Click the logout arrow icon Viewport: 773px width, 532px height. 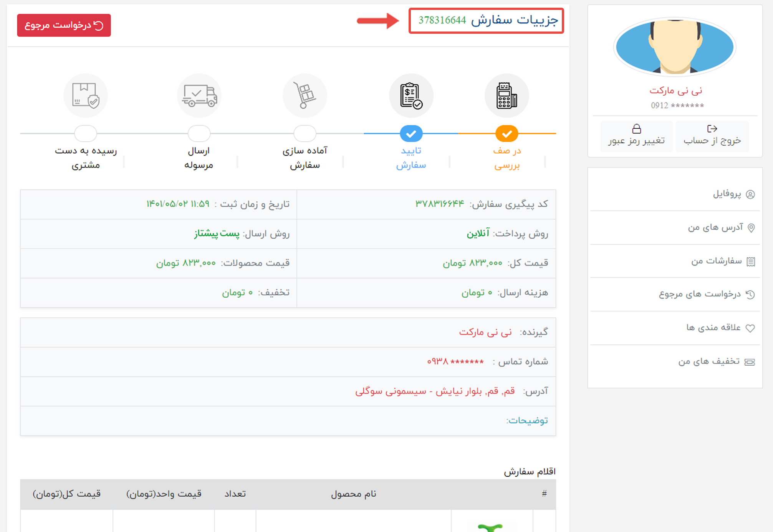pyautogui.click(x=712, y=129)
